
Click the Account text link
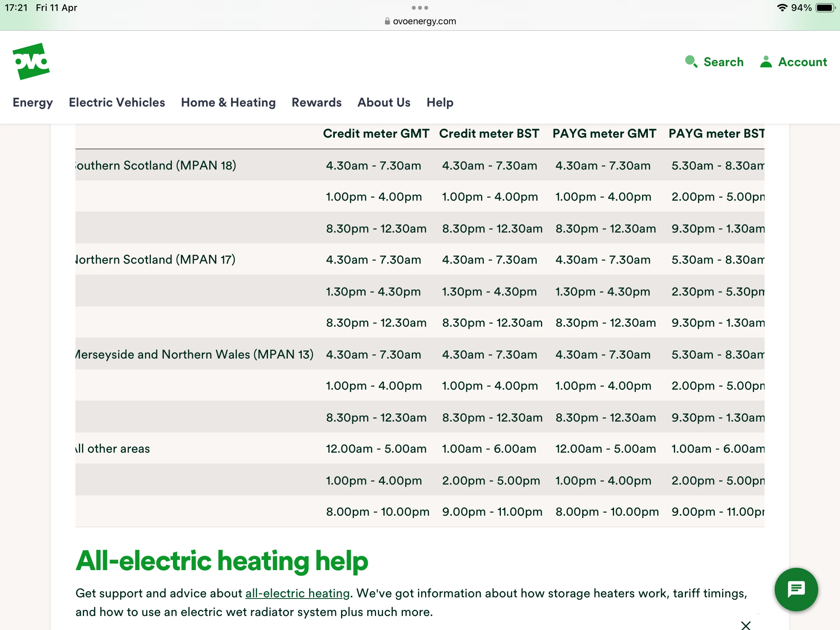[802, 62]
